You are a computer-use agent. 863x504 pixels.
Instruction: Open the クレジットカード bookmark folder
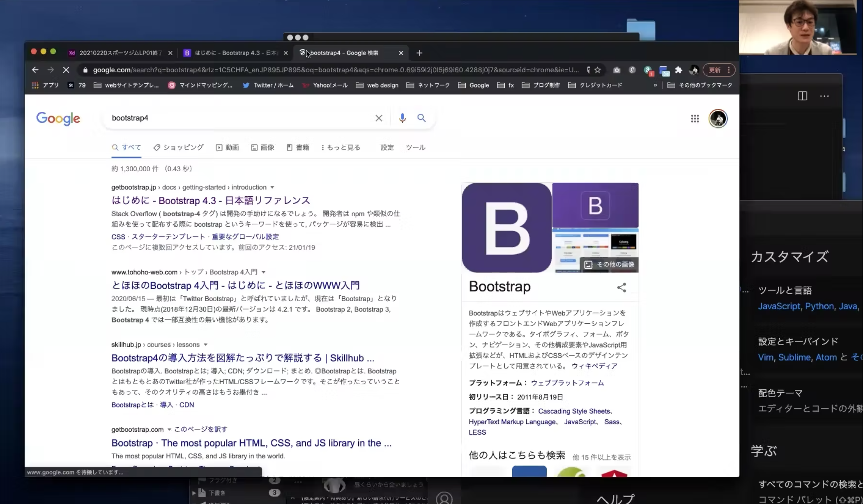(595, 85)
